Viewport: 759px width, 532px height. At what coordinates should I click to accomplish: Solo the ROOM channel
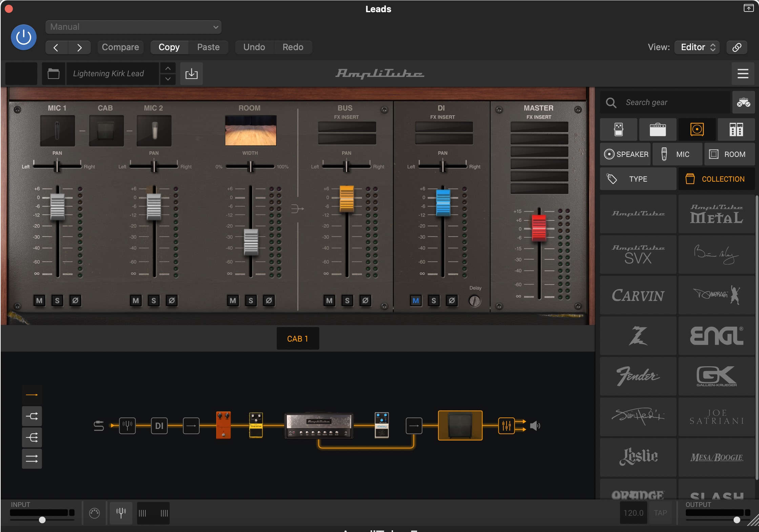click(251, 301)
